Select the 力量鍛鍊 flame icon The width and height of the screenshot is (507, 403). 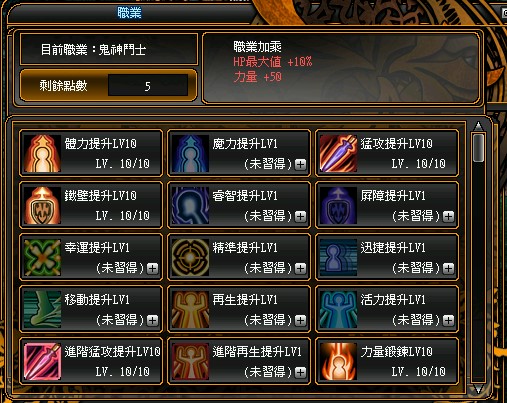coord(338,361)
